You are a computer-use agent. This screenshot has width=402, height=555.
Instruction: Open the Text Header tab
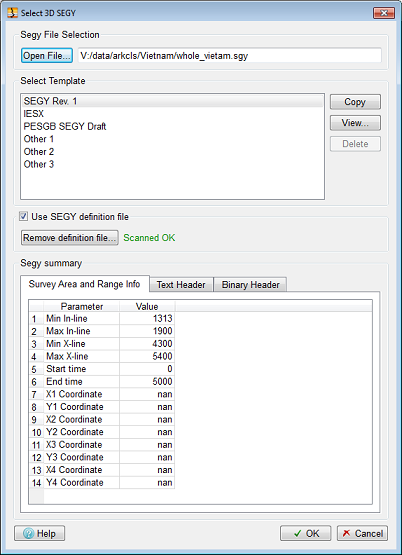pos(181,285)
